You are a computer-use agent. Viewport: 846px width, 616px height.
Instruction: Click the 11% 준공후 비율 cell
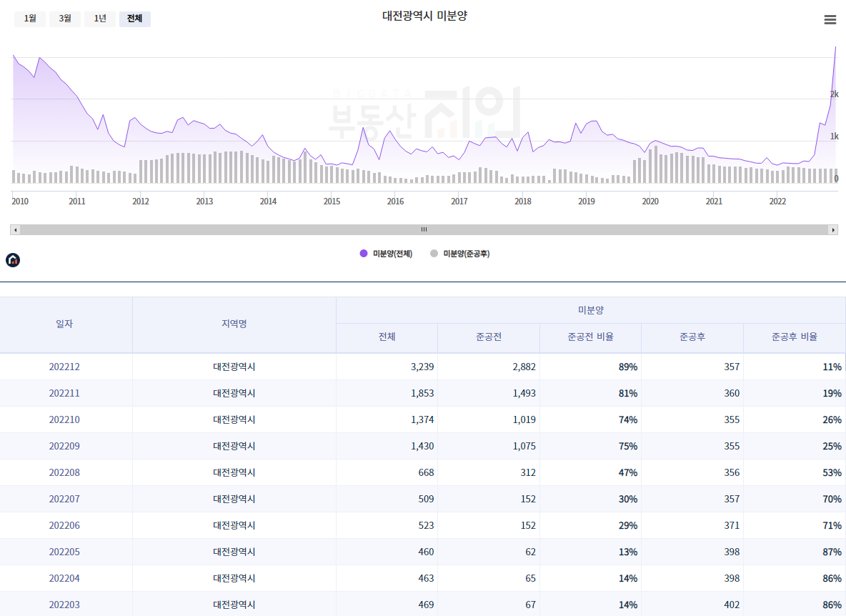pyautogui.click(x=795, y=367)
